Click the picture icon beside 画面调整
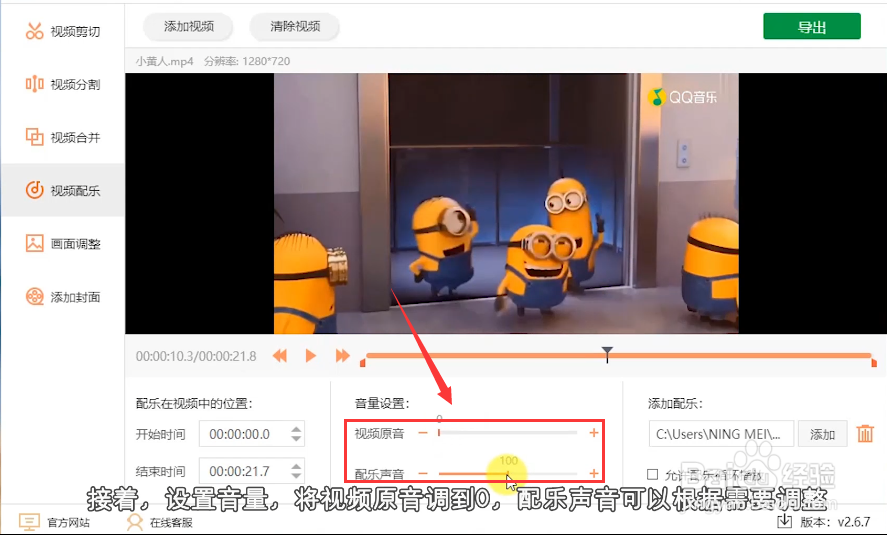The image size is (887, 535). (35, 243)
